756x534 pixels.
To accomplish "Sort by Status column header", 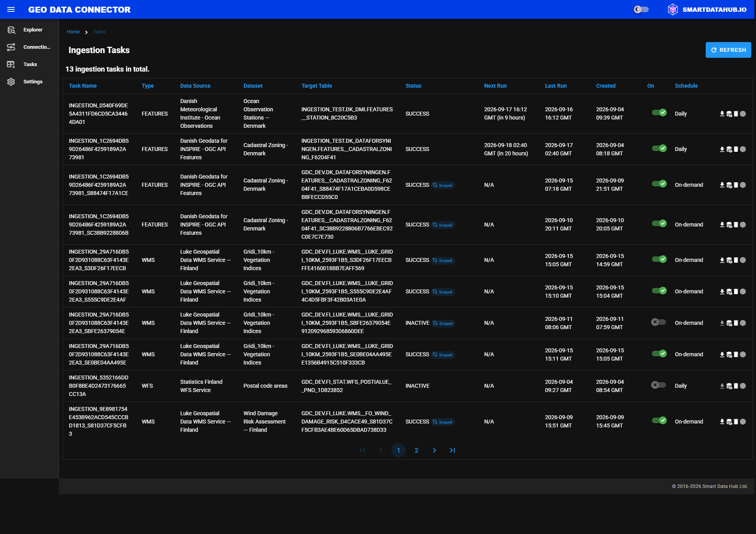I will click(413, 86).
